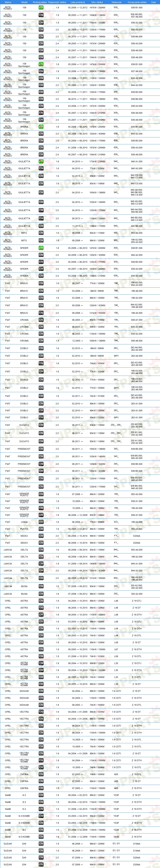Click the diesel icon in the Bravo 66kW / 90KM row

click(x=41, y=291)
